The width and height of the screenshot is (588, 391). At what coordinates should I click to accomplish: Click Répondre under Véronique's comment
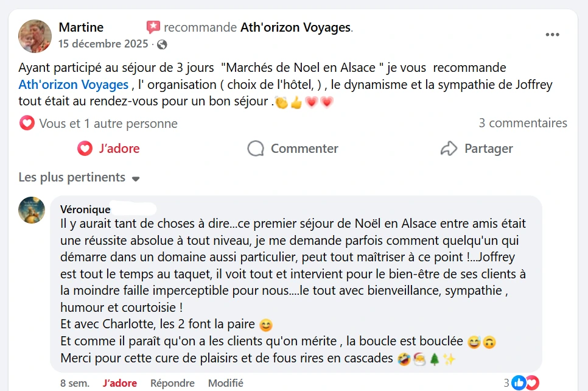[x=172, y=383]
